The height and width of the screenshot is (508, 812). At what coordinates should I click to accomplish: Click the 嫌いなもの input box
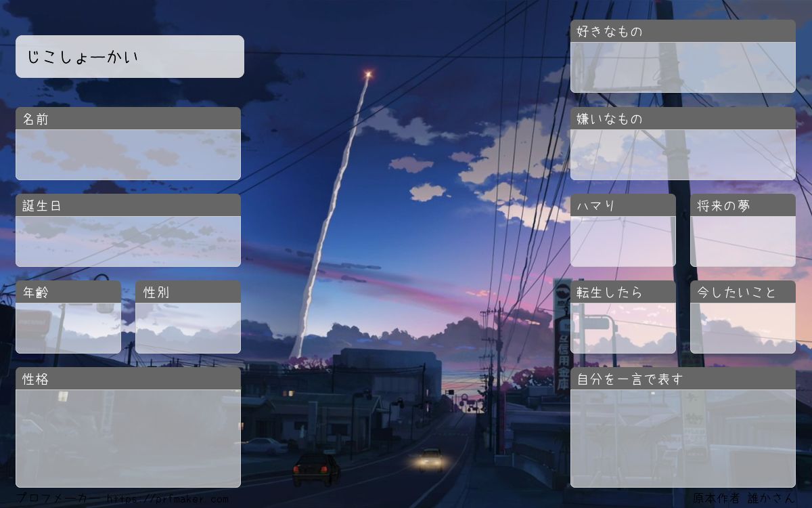pyautogui.click(x=683, y=154)
